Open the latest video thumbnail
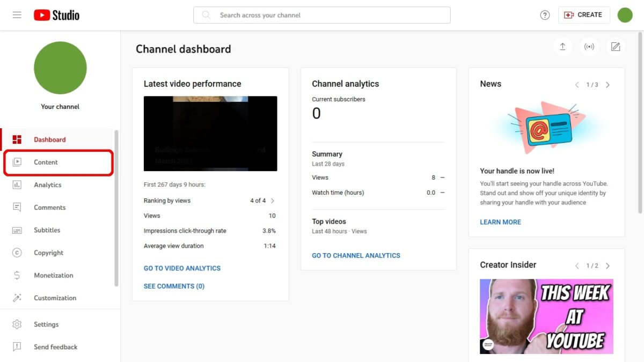Viewport: 644px width, 362px height. click(x=210, y=134)
